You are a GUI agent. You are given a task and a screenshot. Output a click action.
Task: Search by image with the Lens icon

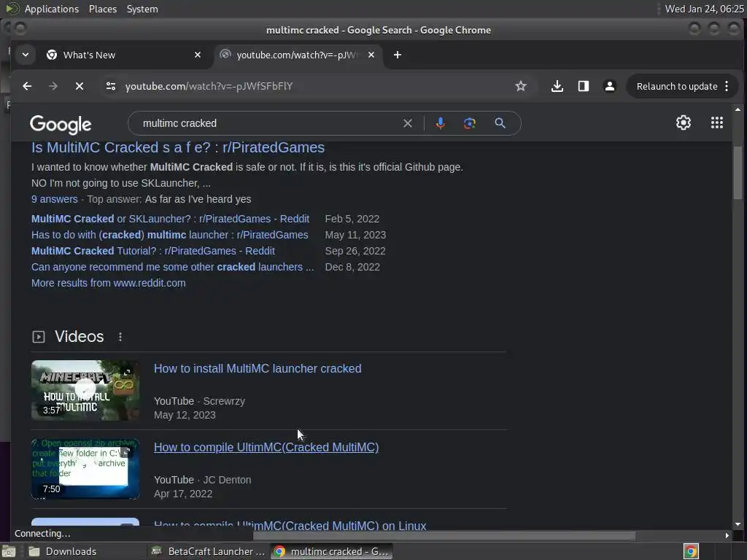point(470,123)
